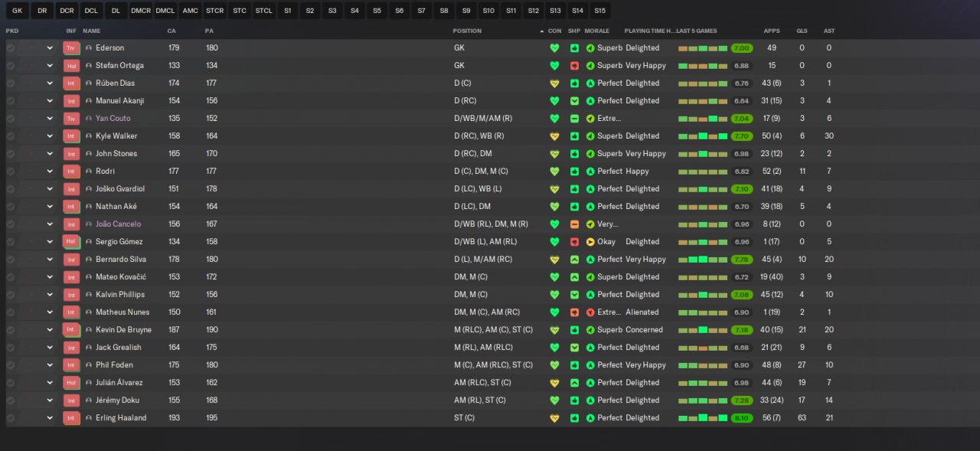Sort by the PA column header
980x451 pixels.
209,31
